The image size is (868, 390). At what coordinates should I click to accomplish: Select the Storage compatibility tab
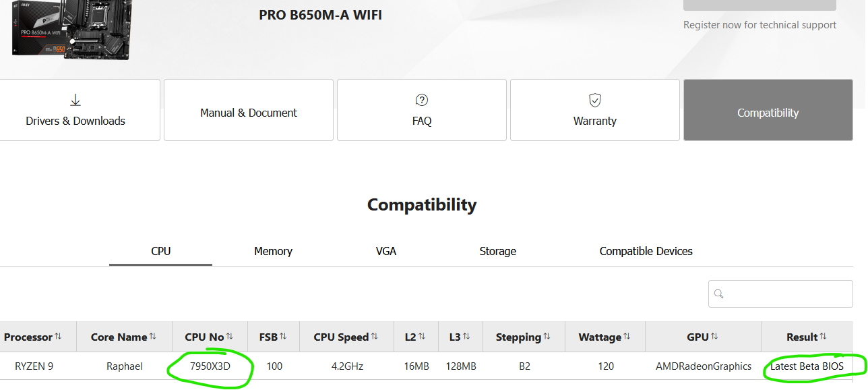click(x=498, y=251)
